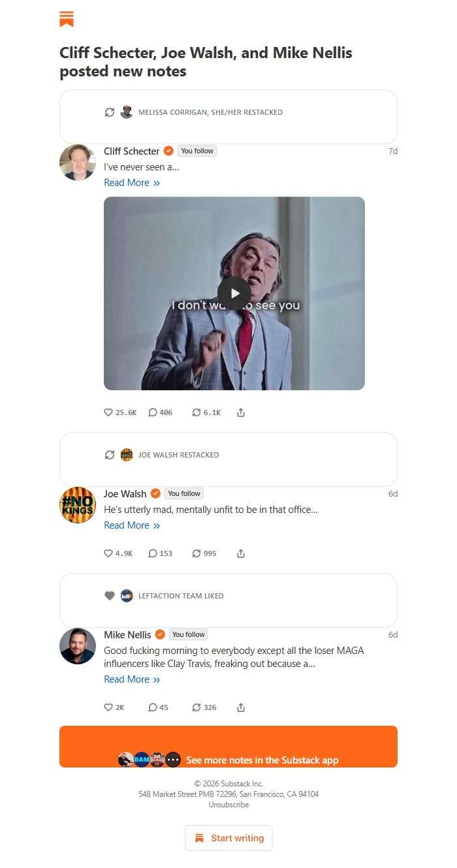The image size is (457, 868).
Task: Click the Substack bookmark logo at top
Action: click(x=67, y=19)
